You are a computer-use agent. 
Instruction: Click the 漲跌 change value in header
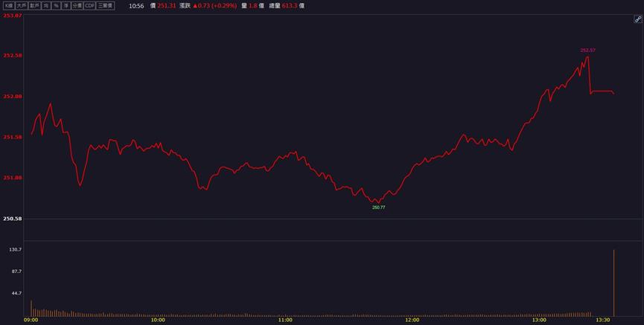pos(214,6)
